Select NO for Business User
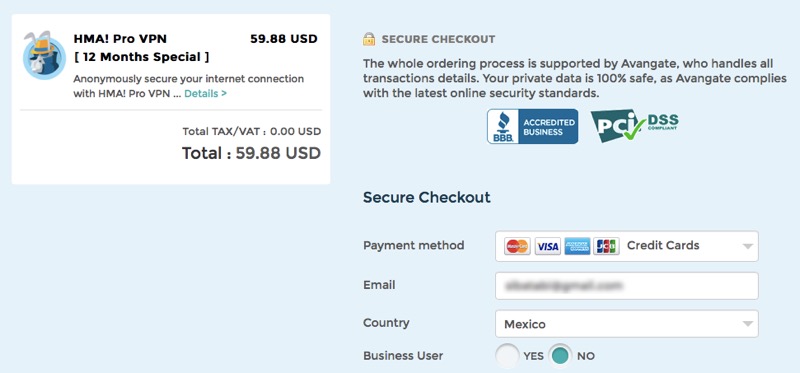This screenshot has width=800, height=373. pos(561,356)
